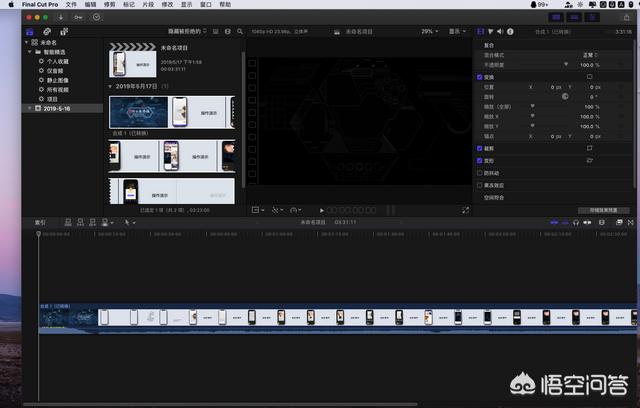Open the Photos and Audio sidebar
640x408 pixels.
click(x=48, y=31)
